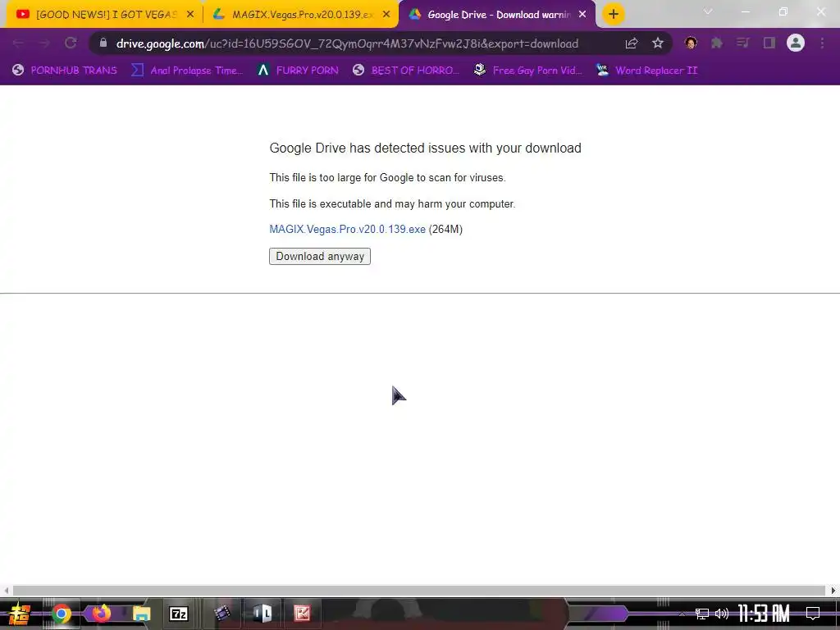Open the Windows Start menu
The image size is (840, 630).
coord(20,614)
